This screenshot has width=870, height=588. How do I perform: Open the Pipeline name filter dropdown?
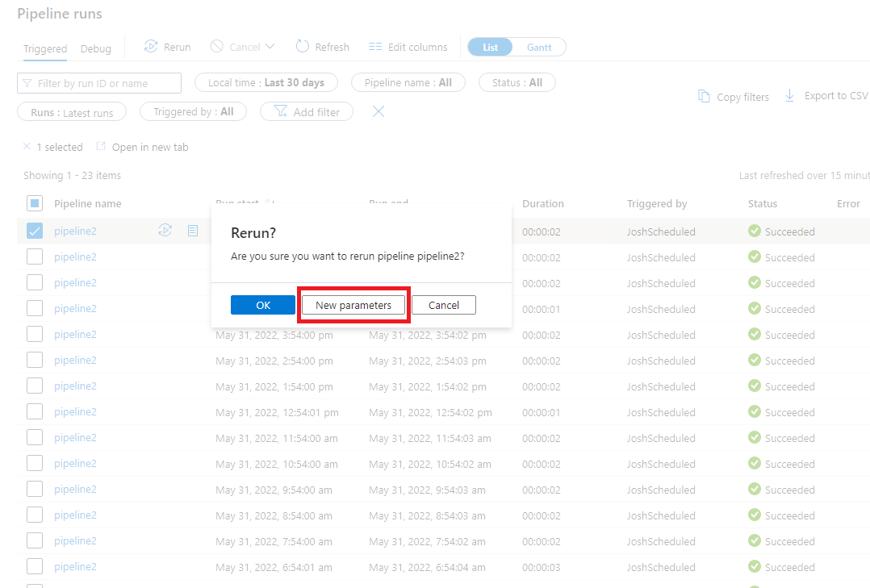pos(408,82)
